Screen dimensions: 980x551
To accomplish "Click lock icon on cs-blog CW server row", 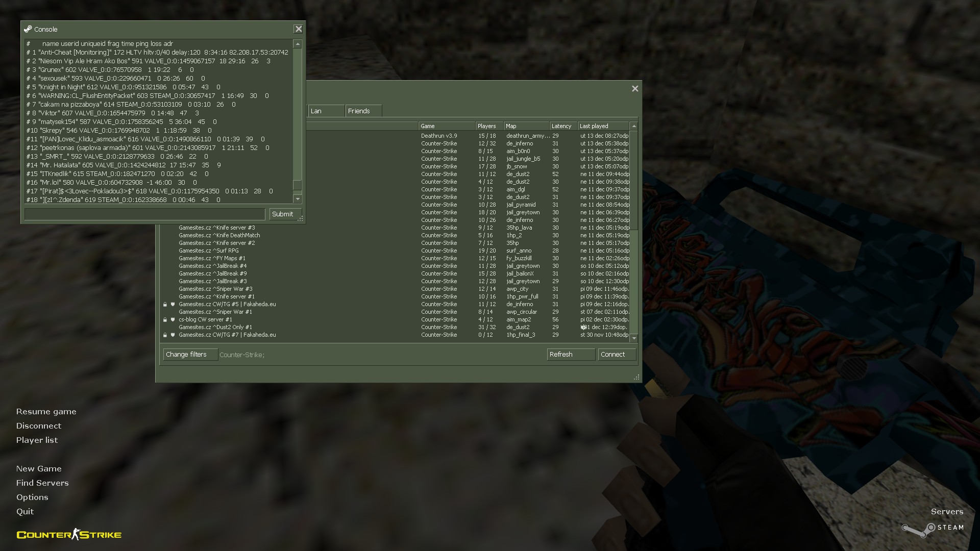I will 165,320.
